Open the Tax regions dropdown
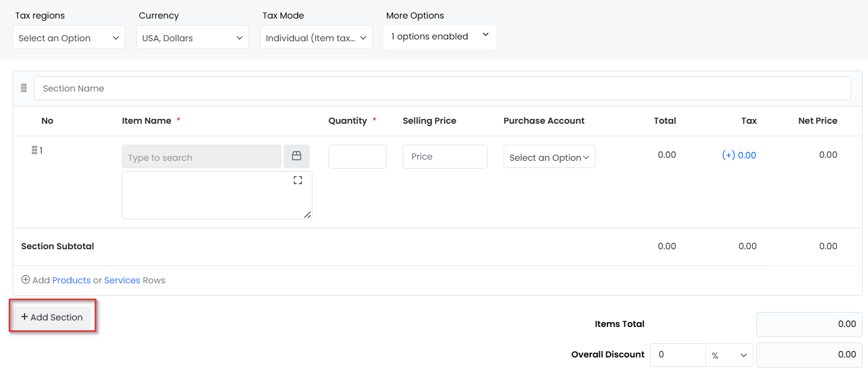The width and height of the screenshot is (868, 373). [x=69, y=38]
